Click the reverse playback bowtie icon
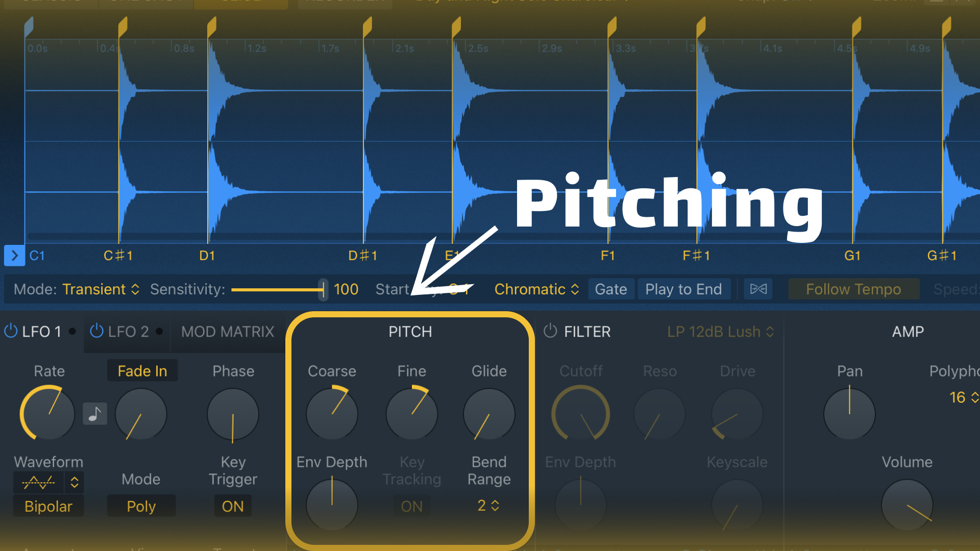 click(x=758, y=289)
